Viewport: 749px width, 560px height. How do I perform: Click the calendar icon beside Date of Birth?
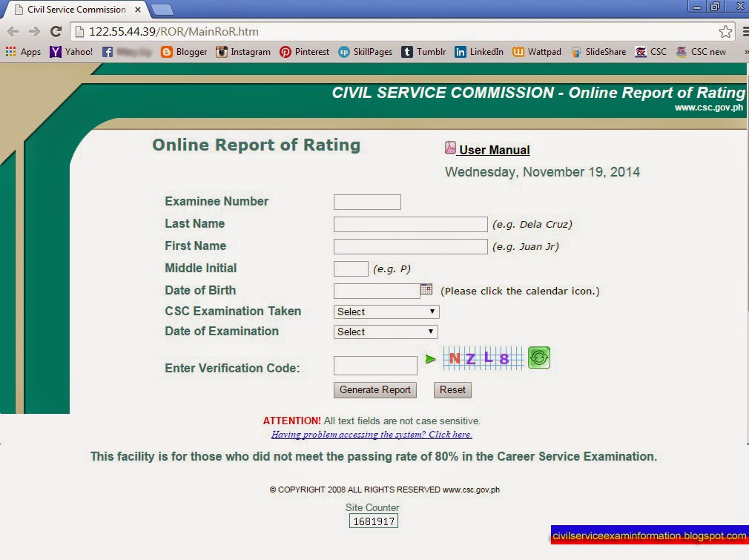(426, 289)
